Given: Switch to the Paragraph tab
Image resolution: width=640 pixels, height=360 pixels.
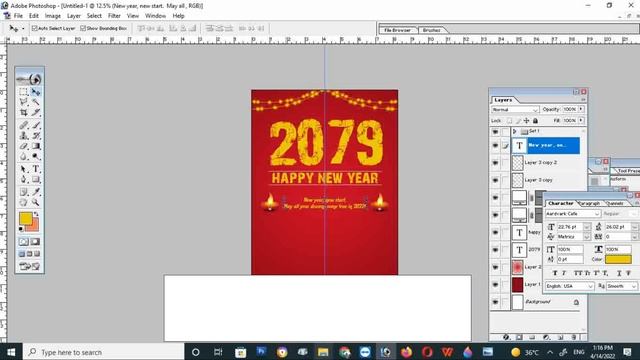Looking at the screenshot, I should (x=590, y=203).
